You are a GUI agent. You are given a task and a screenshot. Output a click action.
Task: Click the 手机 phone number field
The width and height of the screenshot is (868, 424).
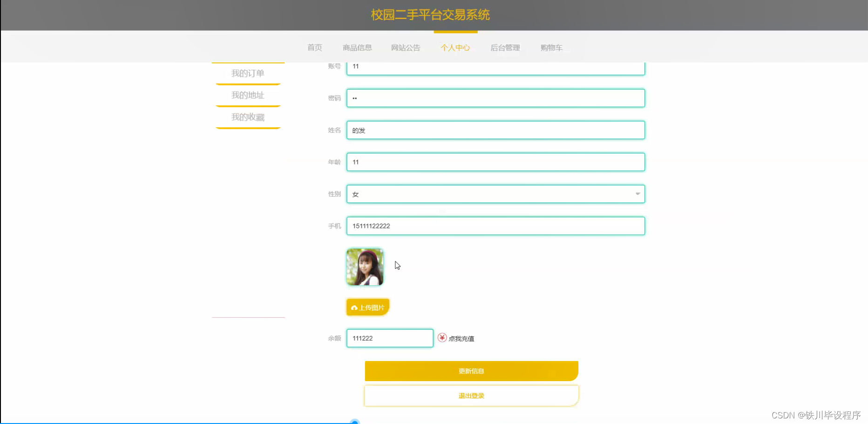point(495,226)
